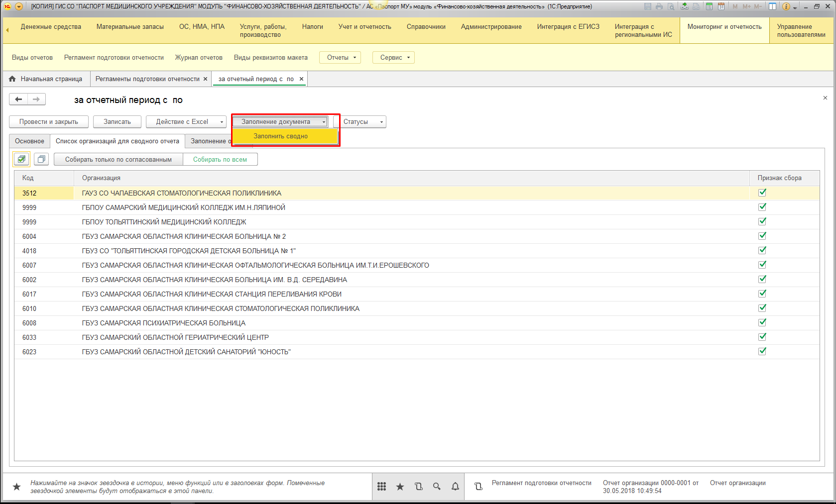Click the Провести и закрыть button
Screen dimensions: 836x504
(49, 122)
